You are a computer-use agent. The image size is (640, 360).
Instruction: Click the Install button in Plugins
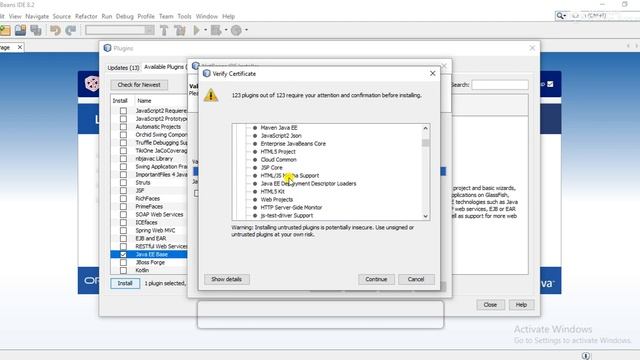pyautogui.click(x=125, y=283)
